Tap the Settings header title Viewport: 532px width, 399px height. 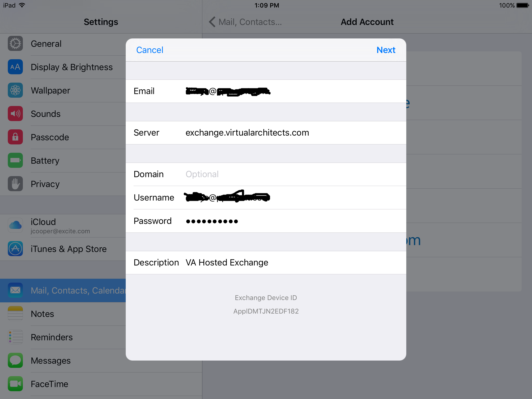coord(101,22)
